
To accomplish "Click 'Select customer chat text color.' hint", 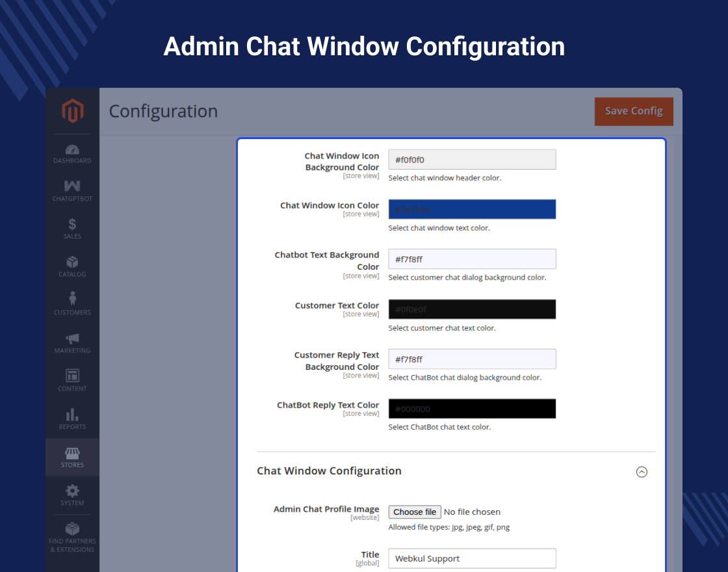I will (x=442, y=328).
